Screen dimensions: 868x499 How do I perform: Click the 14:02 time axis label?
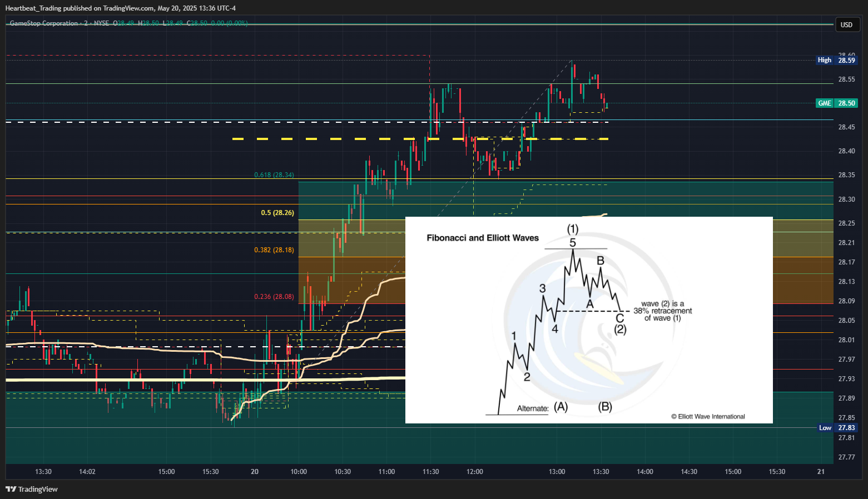pos(87,472)
